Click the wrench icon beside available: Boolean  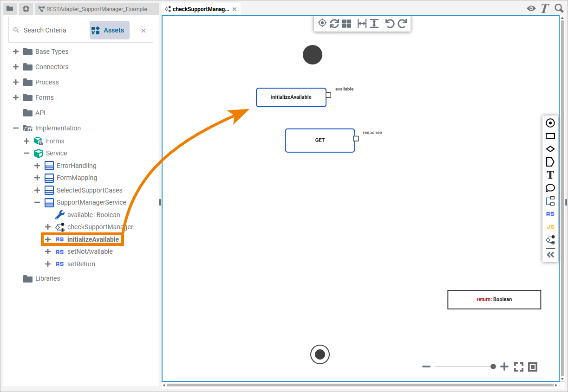(x=60, y=215)
